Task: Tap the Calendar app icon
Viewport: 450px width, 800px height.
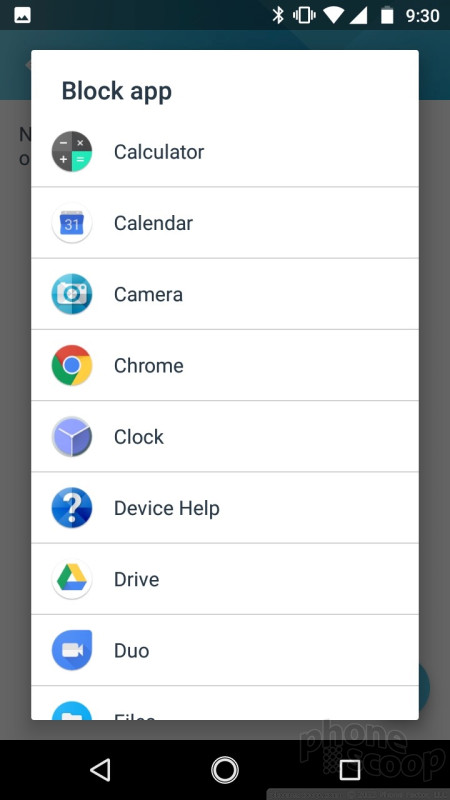Action: pyautogui.click(x=72, y=223)
